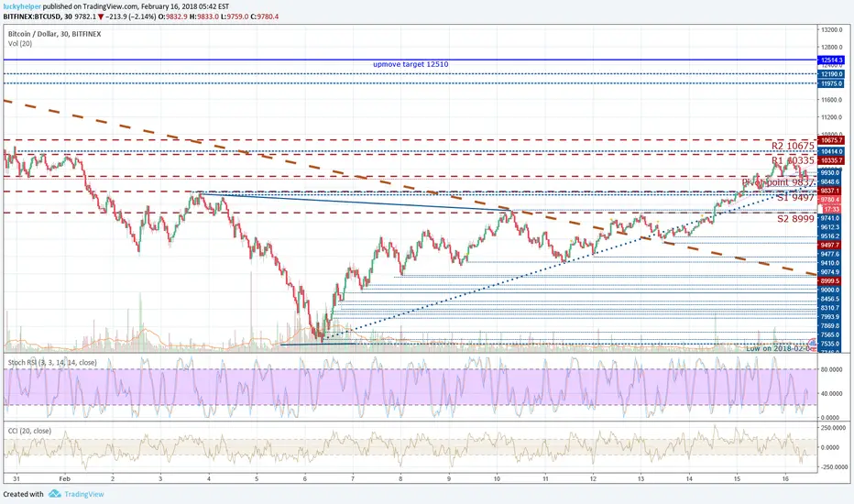Click the 'upmove target 12510' annotation
The image size is (854, 504).
411,64
